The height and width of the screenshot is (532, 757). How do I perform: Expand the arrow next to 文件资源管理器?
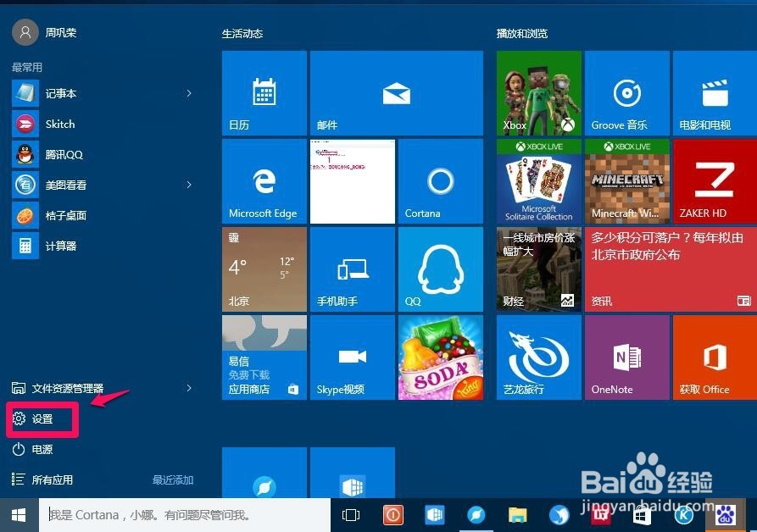pyautogui.click(x=189, y=388)
